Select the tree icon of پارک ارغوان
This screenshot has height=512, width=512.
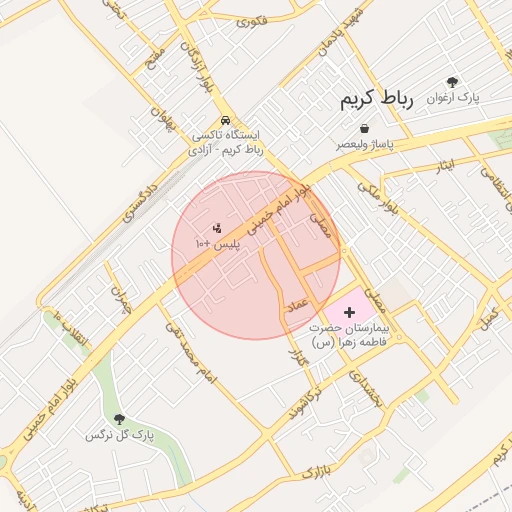(x=452, y=82)
